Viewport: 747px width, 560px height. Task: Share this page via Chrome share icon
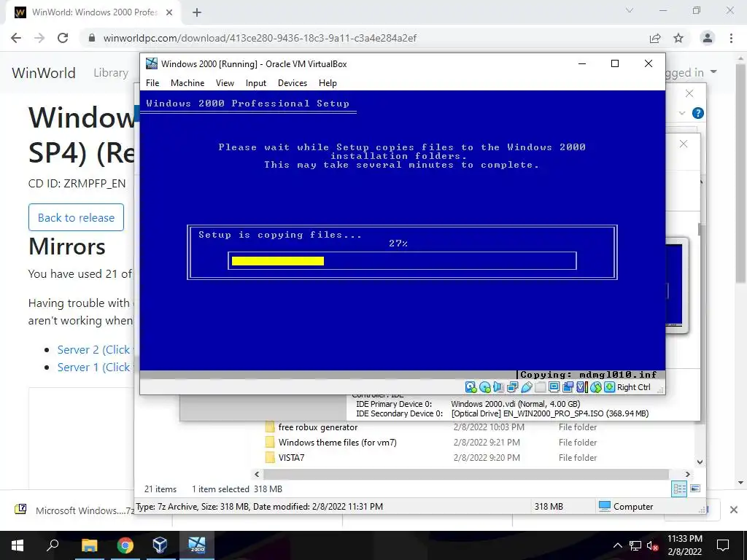[x=655, y=38]
